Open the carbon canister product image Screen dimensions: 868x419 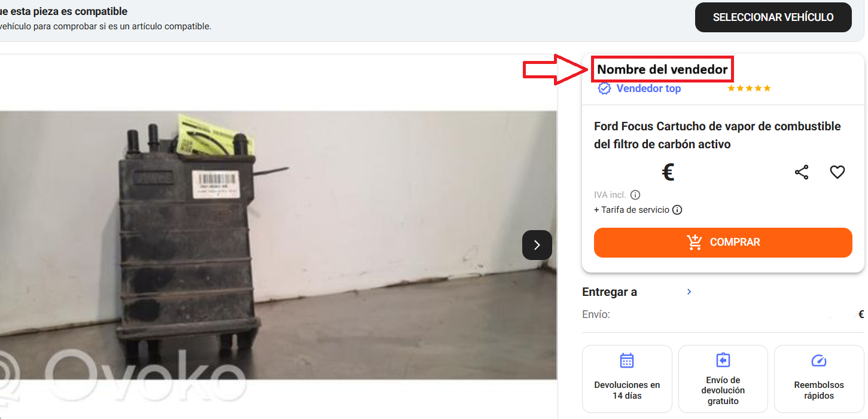click(x=278, y=245)
